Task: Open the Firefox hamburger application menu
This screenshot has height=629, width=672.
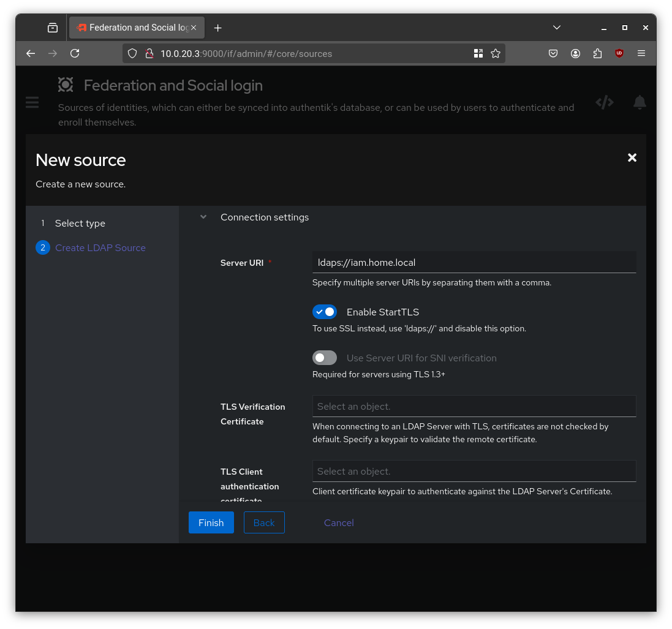Action: 641,53
